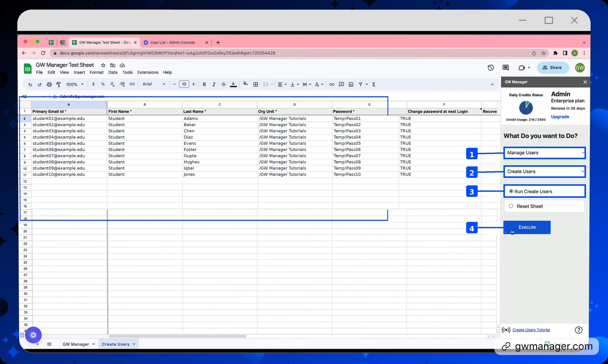Viewport: 608px width, 364px height.
Task: Star the GW Manager Test Sheet
Action: tap(103, 65)
